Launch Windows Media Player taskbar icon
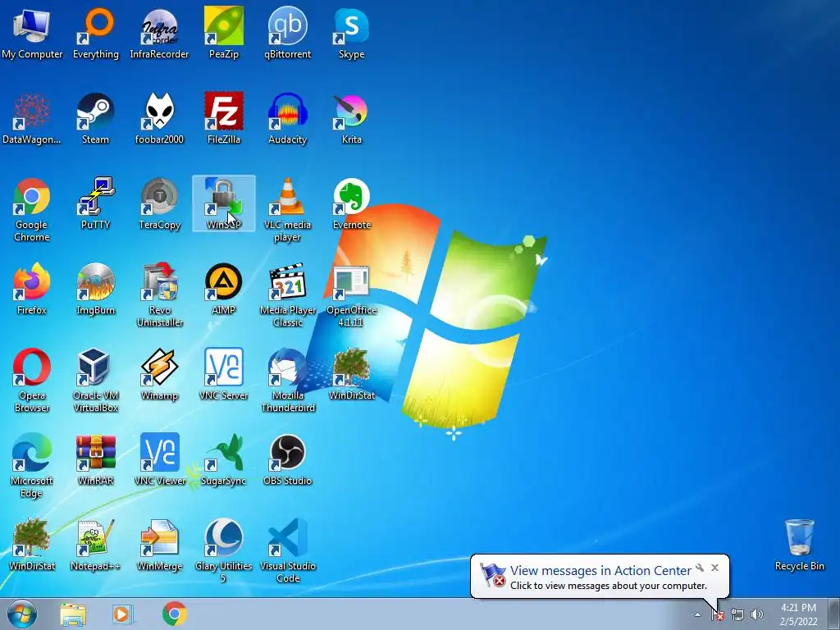The image size is (840, 630). [x=122, y=614]
